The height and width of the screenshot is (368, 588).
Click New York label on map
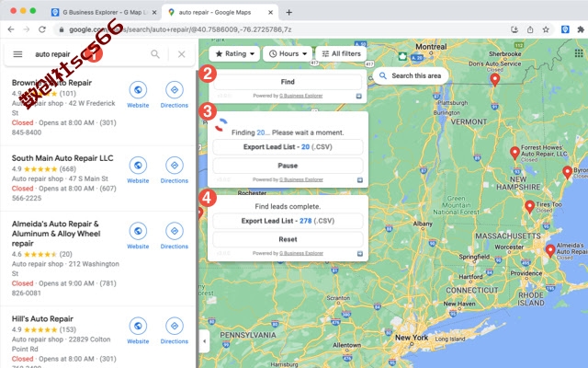[412, 338]
